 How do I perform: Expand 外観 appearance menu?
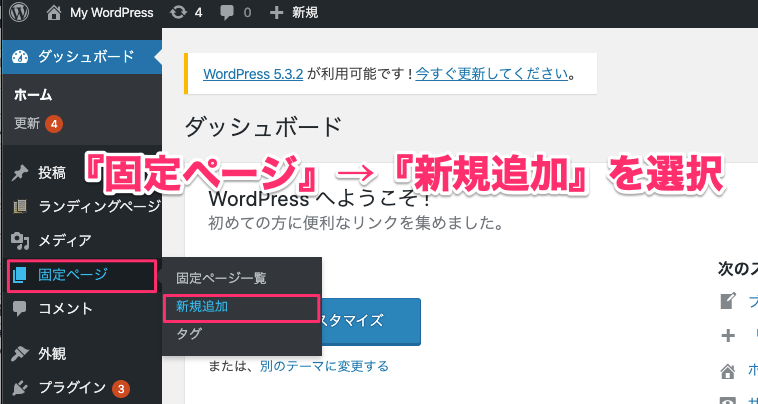[x=52, y=353]
